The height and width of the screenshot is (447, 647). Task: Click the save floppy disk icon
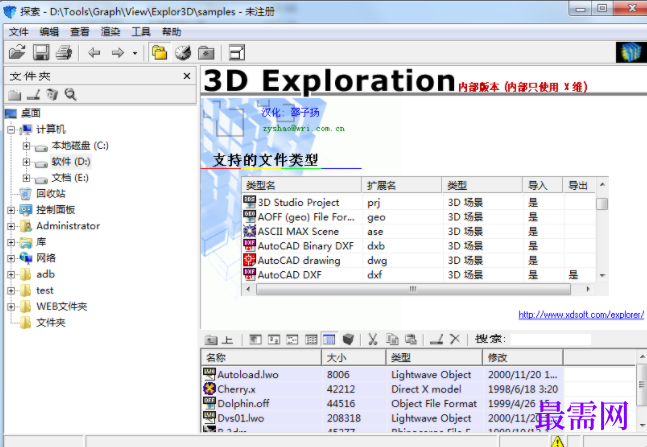41,52
